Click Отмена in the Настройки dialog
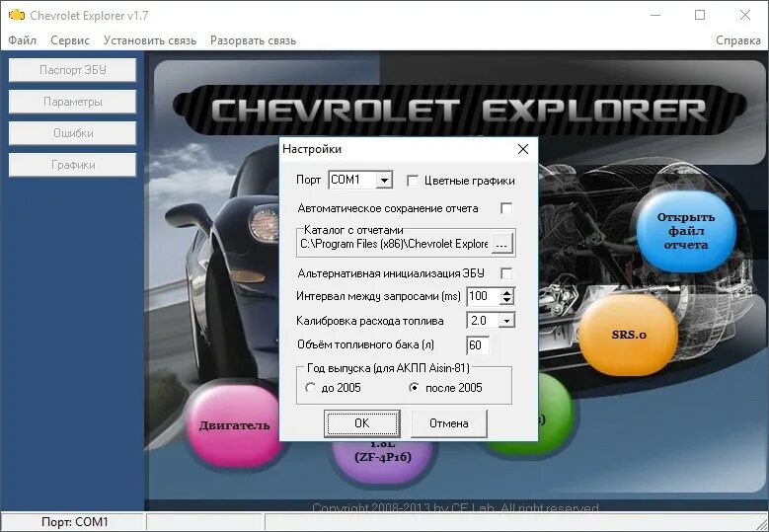 pos(449,423)
